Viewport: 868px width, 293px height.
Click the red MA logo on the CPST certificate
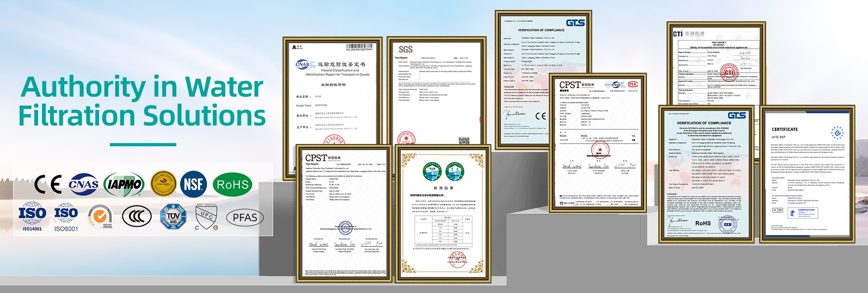(x=633, y=84)
